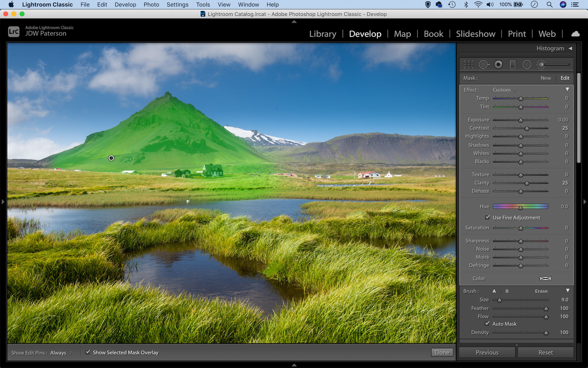Open the Develop menu
This screenshot has height=368, width=588.
pyautogui.click(x=126, y=5)
